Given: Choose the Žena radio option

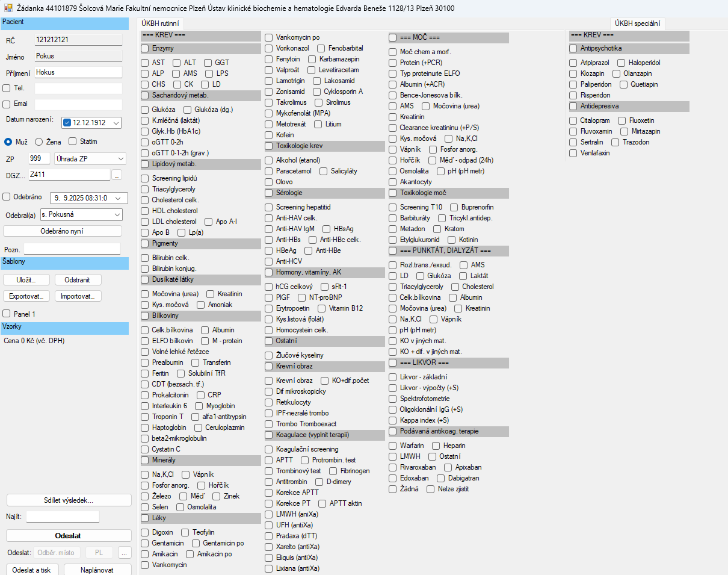Looking at the screenshot, I should [x=39, y=141].
